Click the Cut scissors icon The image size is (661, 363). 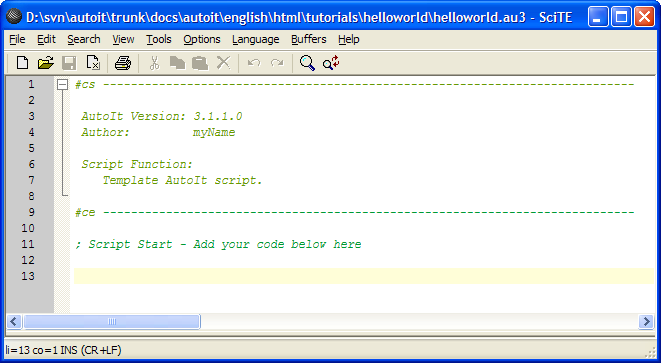point(154,63)
